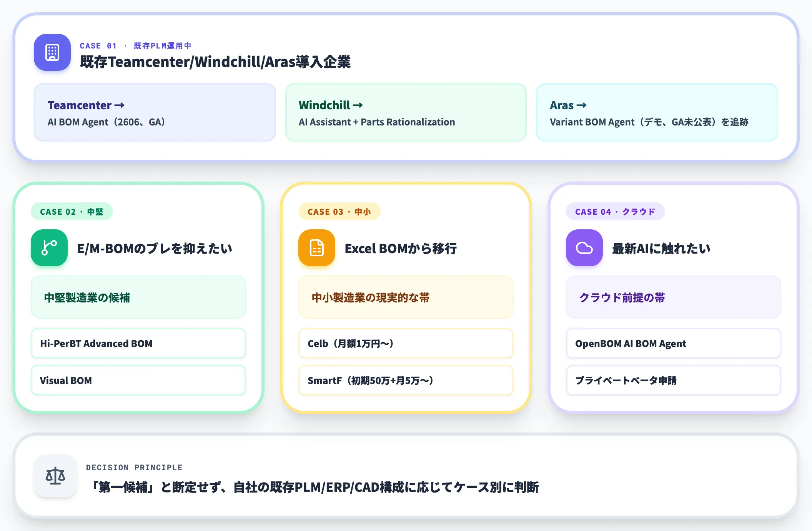Select the CASE 02 · 中堅 badge
Image resolution: width=812 pixels, height=531 pixels.
[72, 212]
